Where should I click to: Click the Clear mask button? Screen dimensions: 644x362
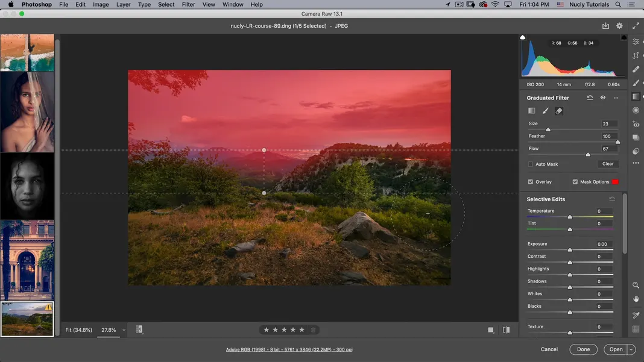click(608, 164)
